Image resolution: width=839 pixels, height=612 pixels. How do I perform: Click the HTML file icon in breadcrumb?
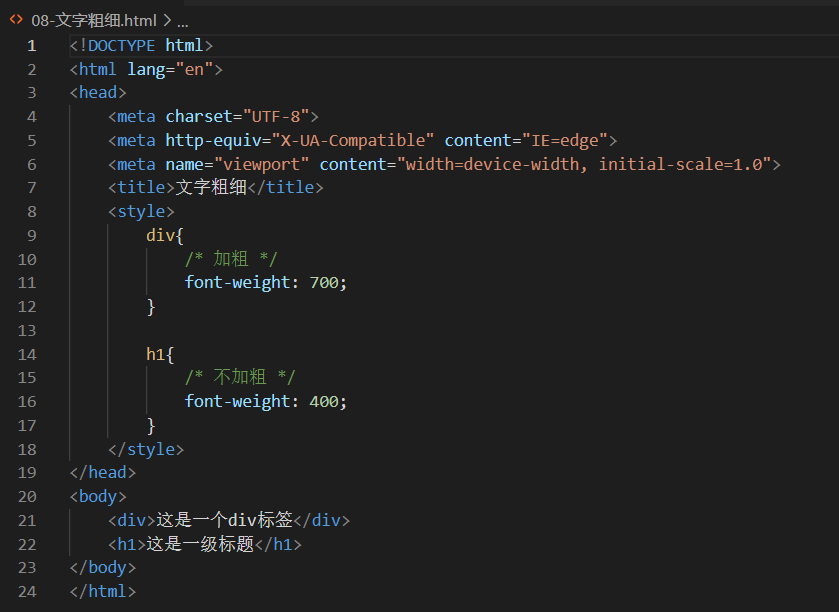tap(16, 20)
